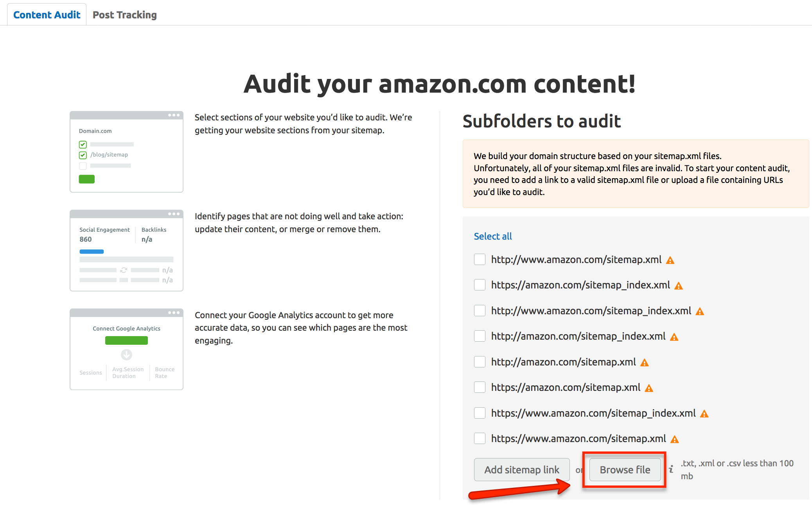This screenshot has width=812, height=505.
Task: Click the Add sitemap link button
Action: 522,470
